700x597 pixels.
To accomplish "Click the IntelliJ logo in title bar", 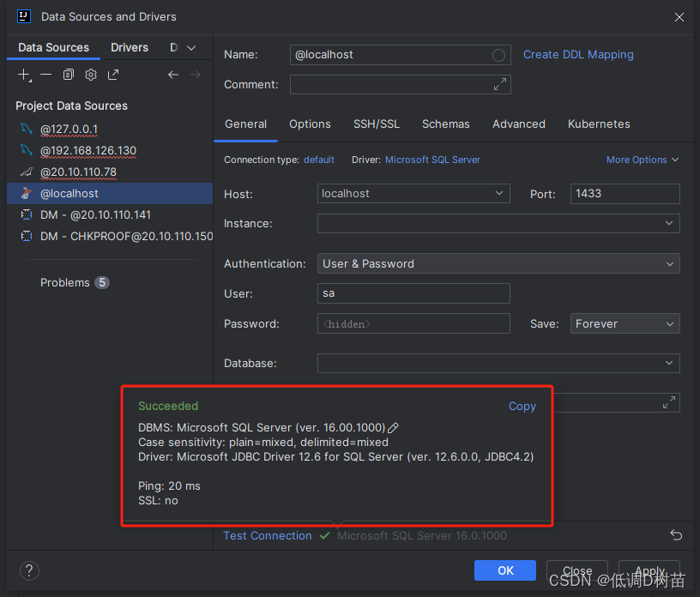I will pyautogui.click(x=24, y=16).
